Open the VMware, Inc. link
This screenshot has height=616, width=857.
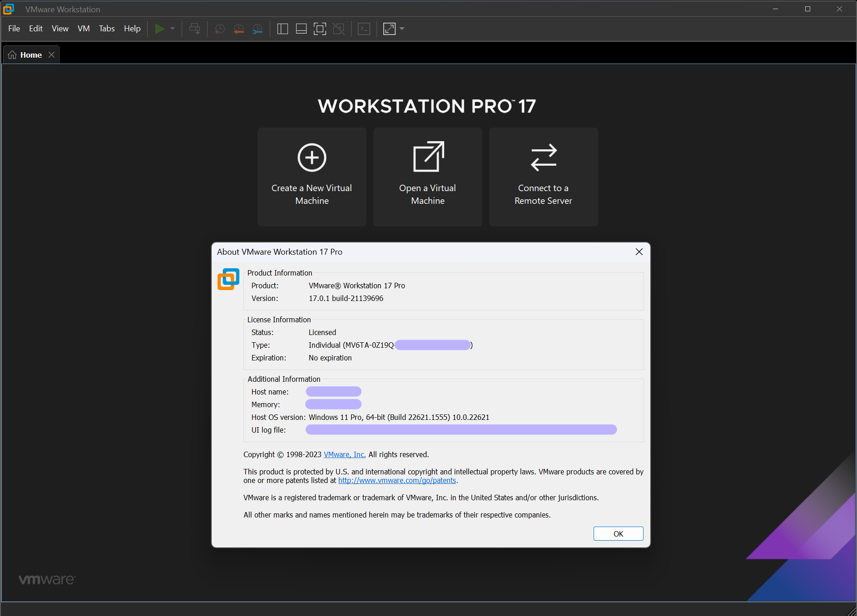(344, 454)
